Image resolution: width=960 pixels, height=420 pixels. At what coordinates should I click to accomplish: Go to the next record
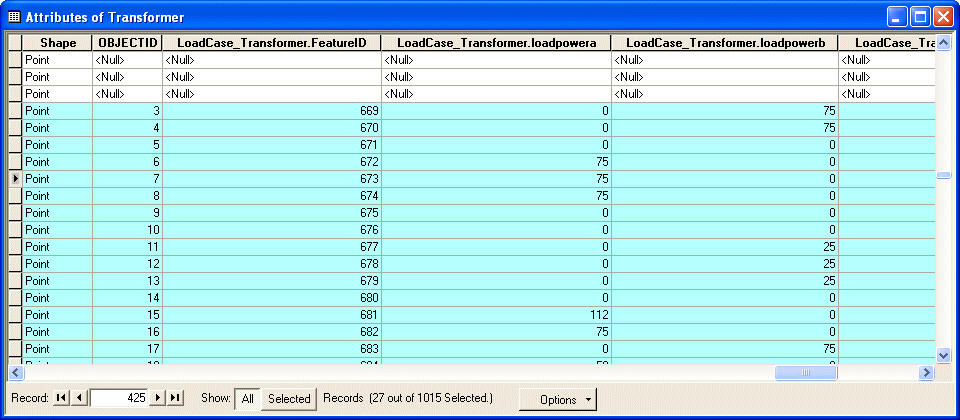(157, 398)
